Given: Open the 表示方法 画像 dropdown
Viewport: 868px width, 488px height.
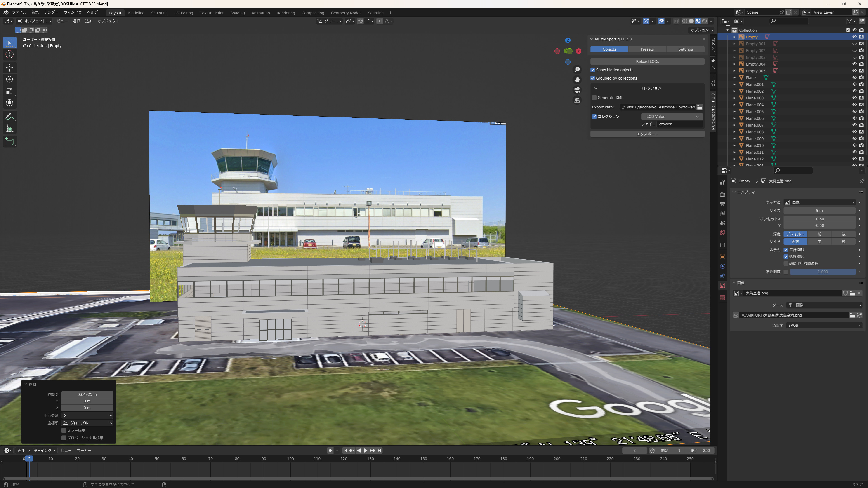Looking at the screenshot, I should click(x=819, y=202).
